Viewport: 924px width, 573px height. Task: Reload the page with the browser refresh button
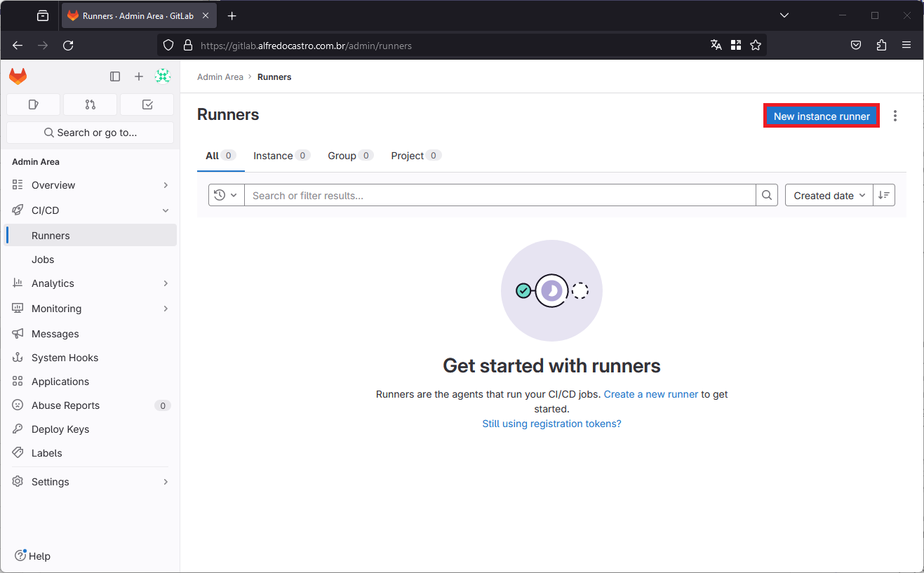(x=68, y=46)
